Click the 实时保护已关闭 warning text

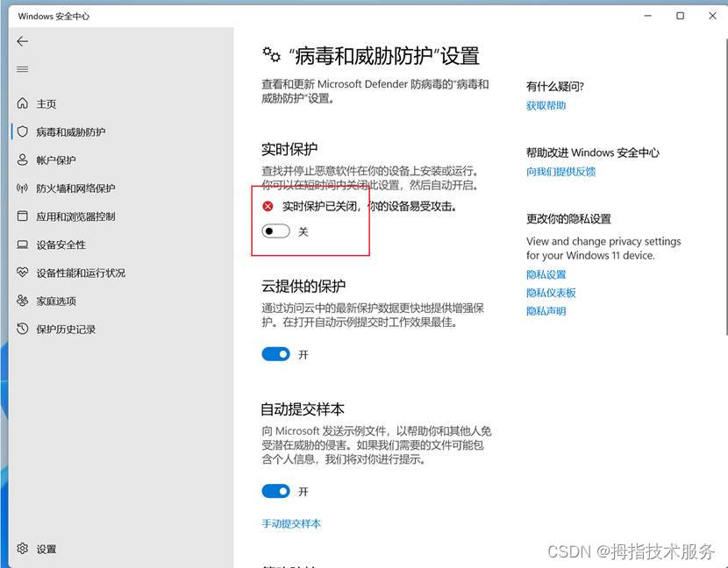point(369,206)
